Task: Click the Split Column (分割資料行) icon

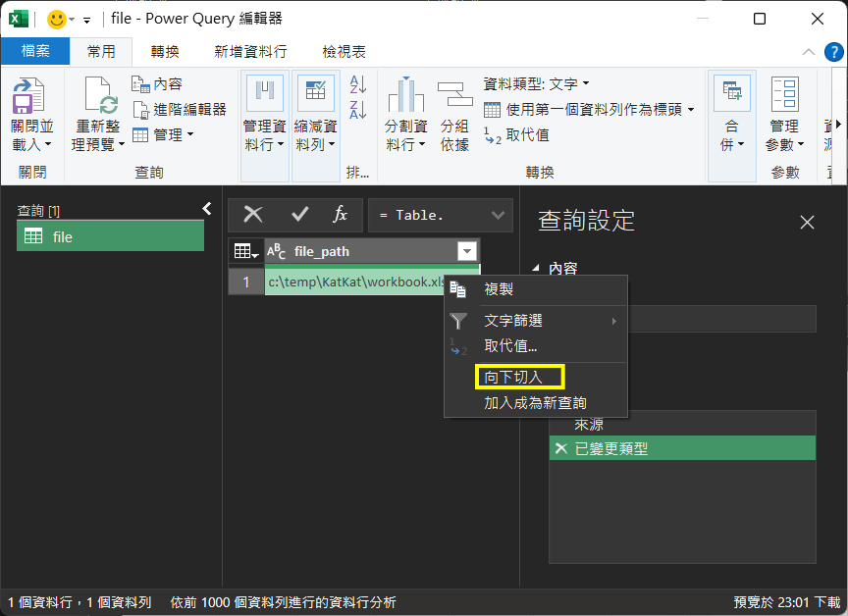Action: coord(405,98)
